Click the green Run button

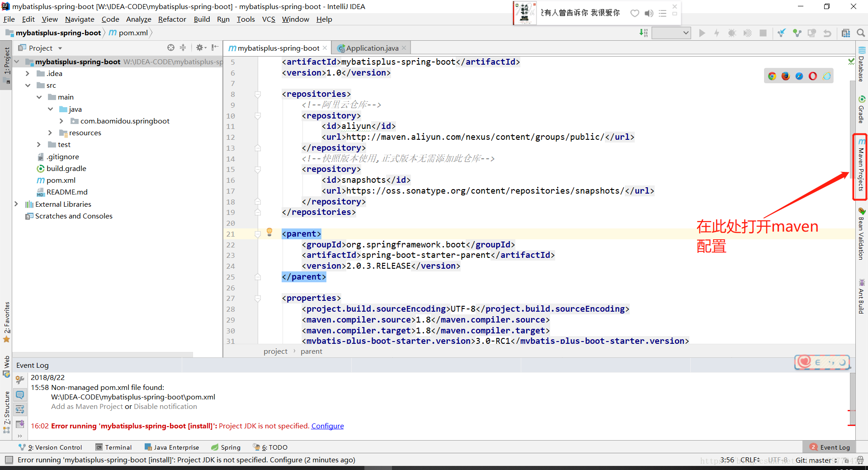(702, 33)
